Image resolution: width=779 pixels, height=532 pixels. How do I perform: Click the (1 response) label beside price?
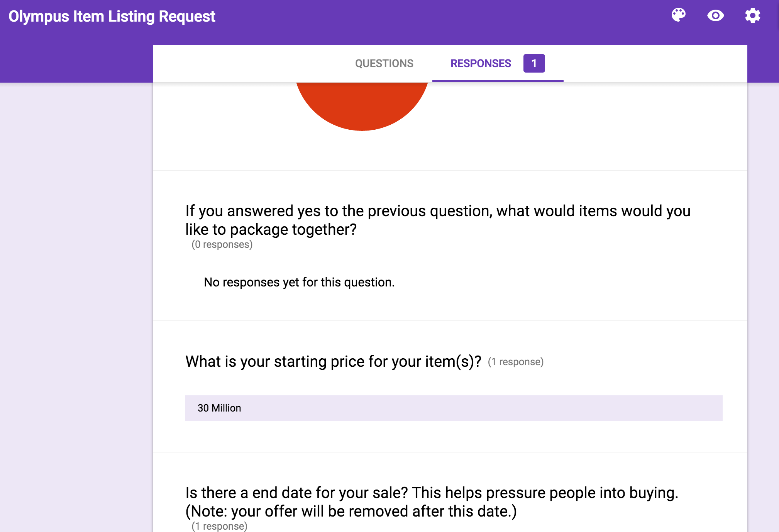coord(516,362)
